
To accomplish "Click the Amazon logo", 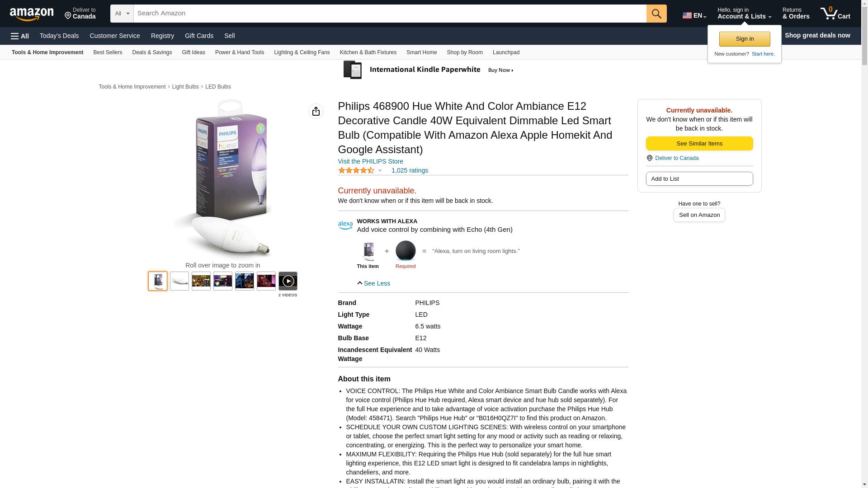I will point(32,14).
